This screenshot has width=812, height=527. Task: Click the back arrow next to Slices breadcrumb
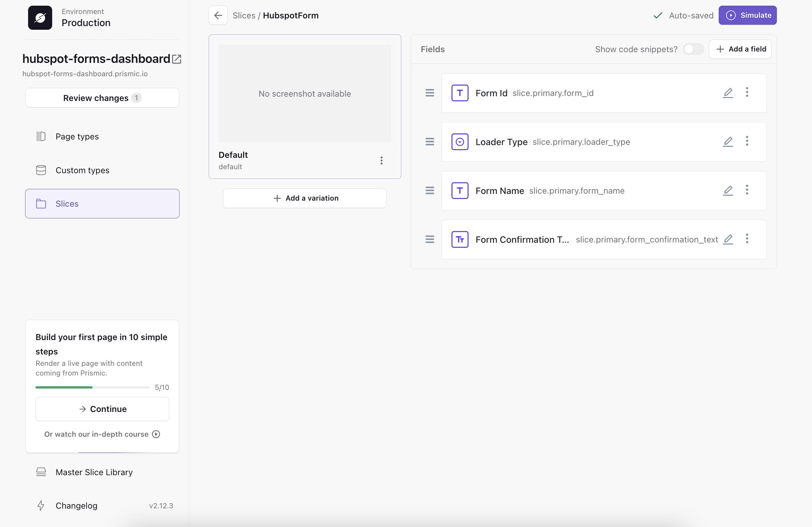[x=218, y=15]
